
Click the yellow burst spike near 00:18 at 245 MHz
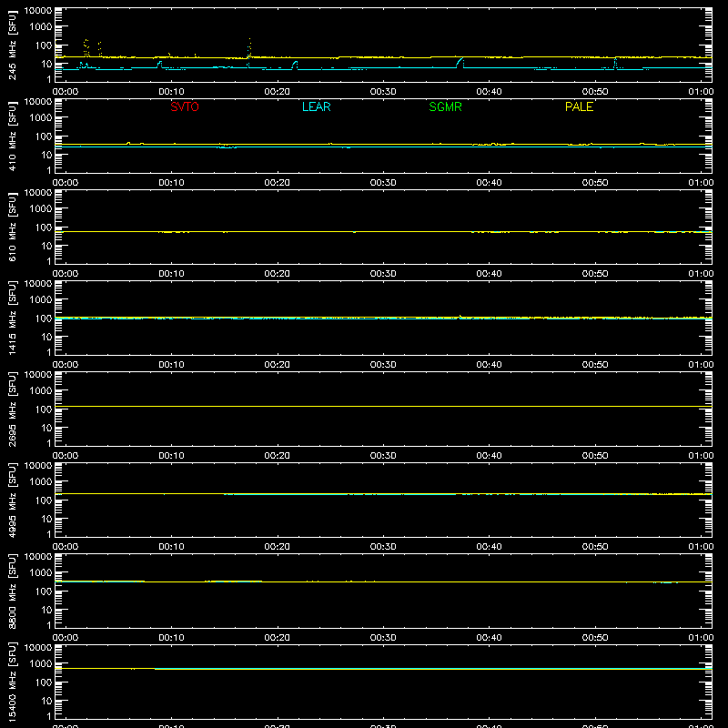(x=249, y=47)
